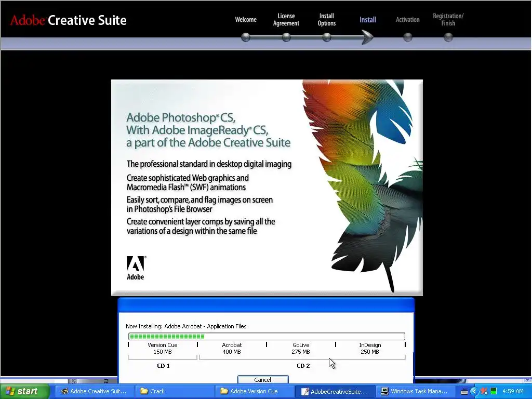
Task: Click the 'Version Cue 150 MB' label
Action: pos(163,348)
